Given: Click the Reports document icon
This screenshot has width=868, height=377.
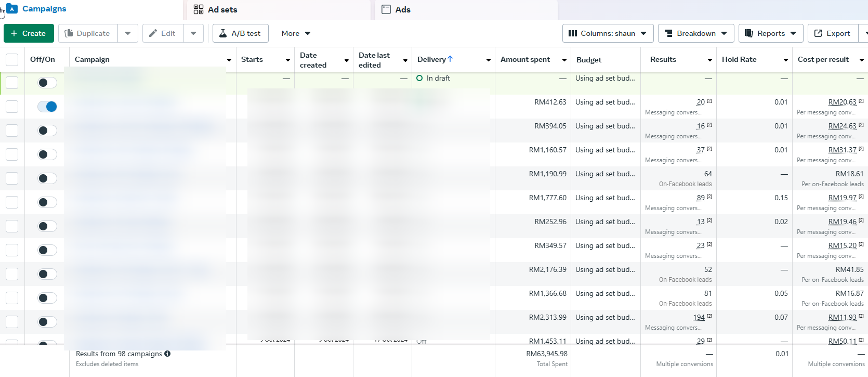Looking at the screenshot, I should pos(749,33).
